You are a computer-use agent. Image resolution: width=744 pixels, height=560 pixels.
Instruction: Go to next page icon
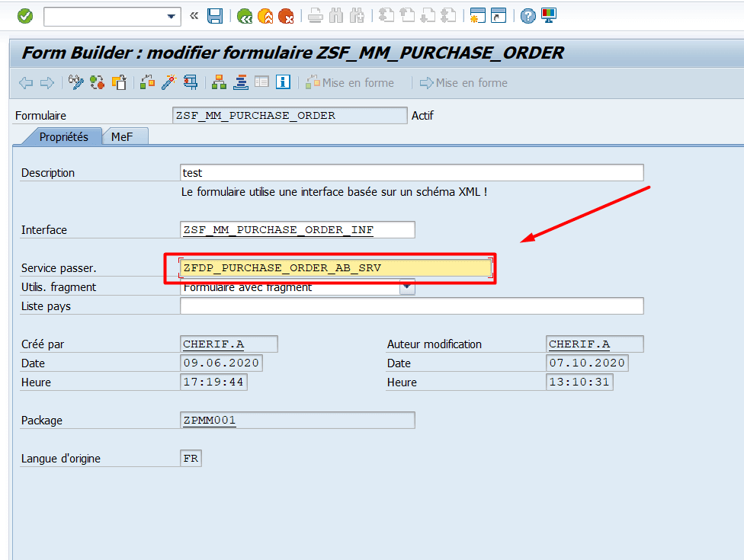(428, 16)
